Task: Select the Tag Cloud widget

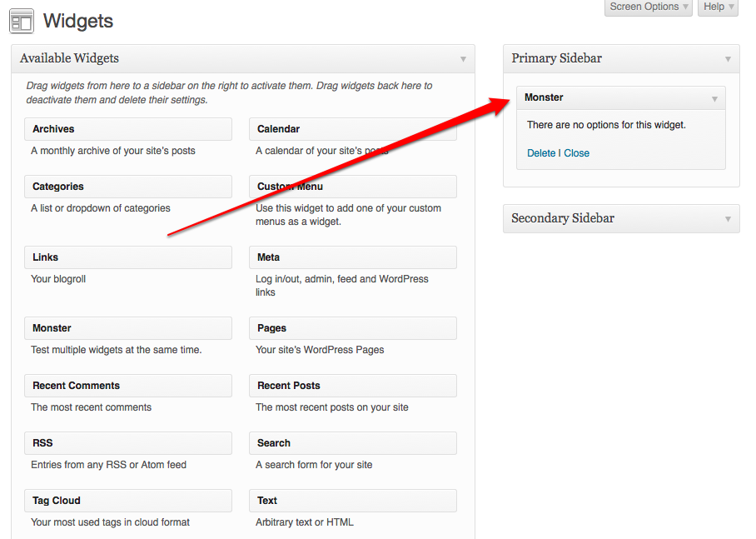Action: [128, 501]
